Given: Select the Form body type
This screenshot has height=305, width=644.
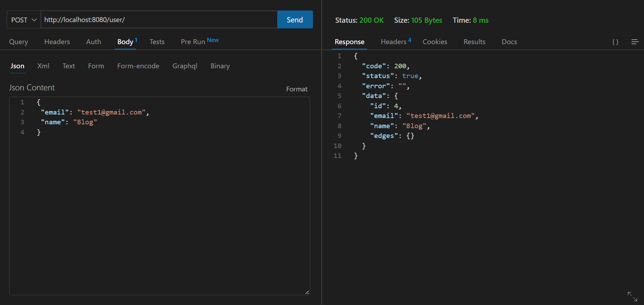Looking at the screenshot, I should coord(96,66).
